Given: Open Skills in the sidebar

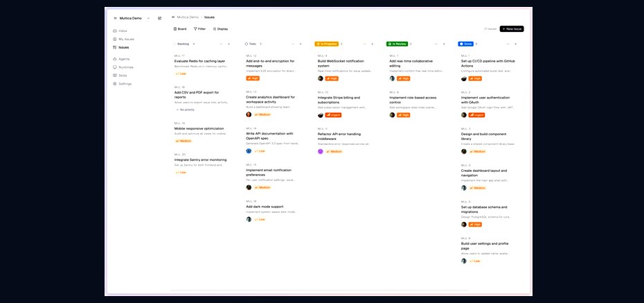Looking at the screenshot, I should point(120,76).
